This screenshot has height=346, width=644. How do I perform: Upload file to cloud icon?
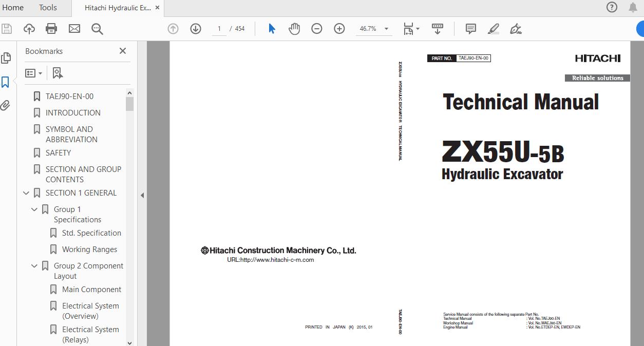pyautogui.click(x=29, y=29)
